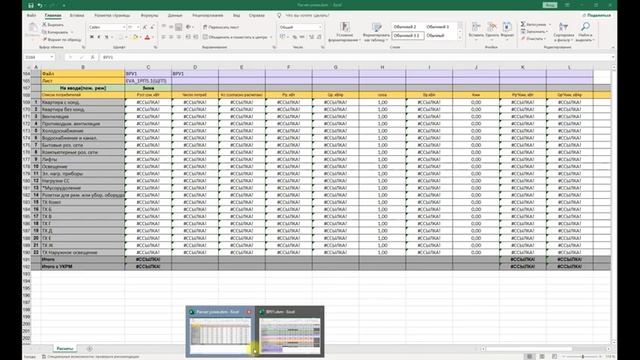Image resolution: width=640 pixels, height=360 pixels.
Task: Open text orientation options
Action: coord(189,27)
